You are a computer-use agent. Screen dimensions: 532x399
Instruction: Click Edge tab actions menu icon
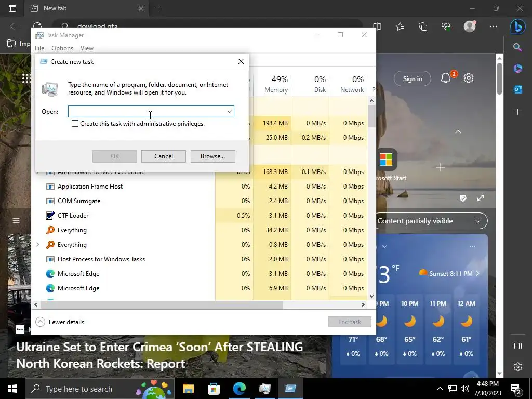click(x=12, y=8)
